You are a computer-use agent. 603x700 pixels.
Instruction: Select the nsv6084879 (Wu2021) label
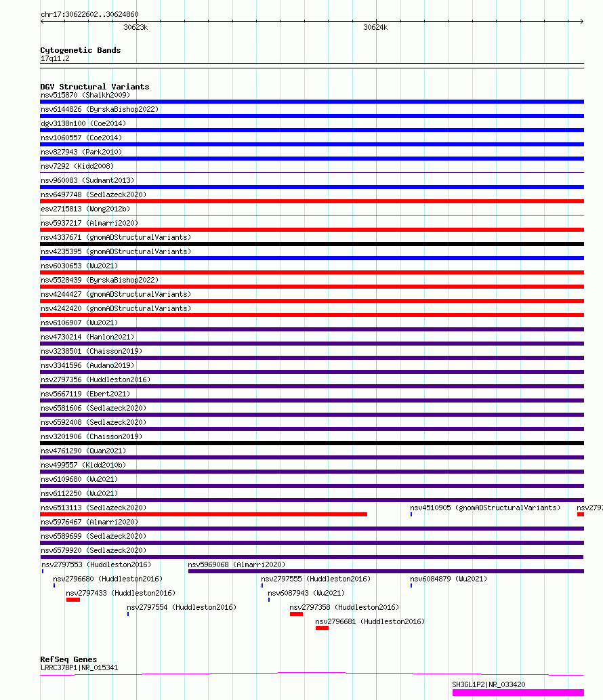click(449, 579)
